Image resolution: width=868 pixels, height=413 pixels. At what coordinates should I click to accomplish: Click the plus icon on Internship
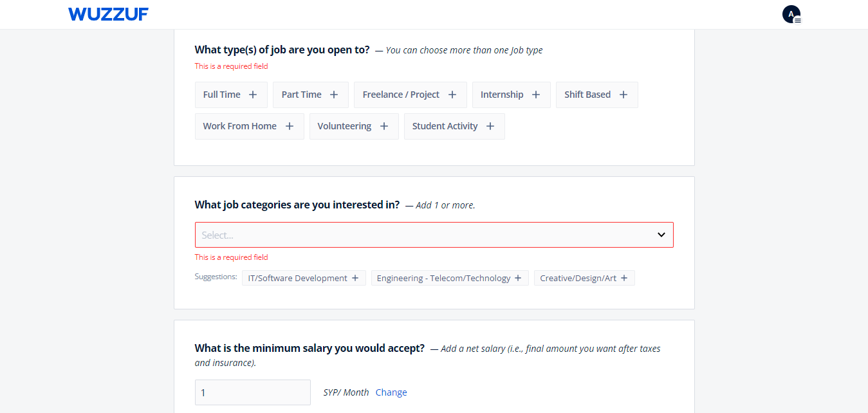pos(536,95)
